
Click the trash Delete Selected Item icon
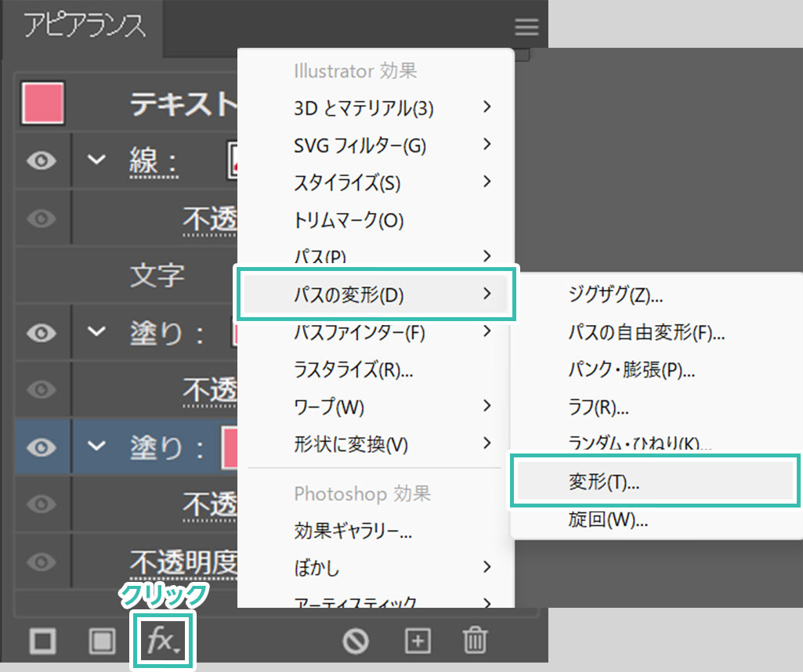click(474, 641)
